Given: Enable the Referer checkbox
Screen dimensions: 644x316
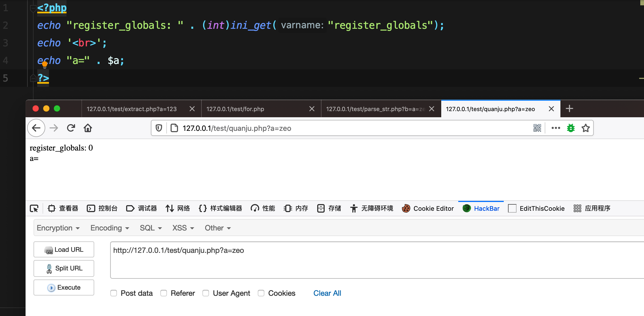Looking at the screenshot, I should pyautogui.click(x=164, y=293).
